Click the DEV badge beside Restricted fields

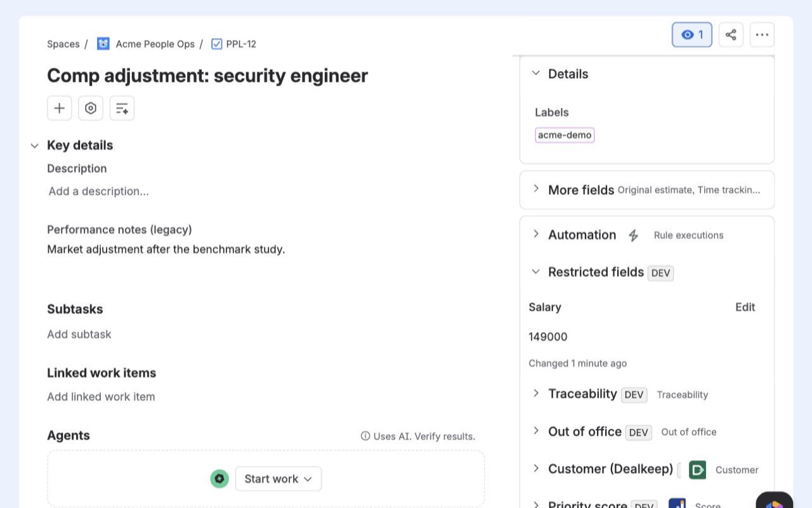pyautogui.click(x=661, y=273)
